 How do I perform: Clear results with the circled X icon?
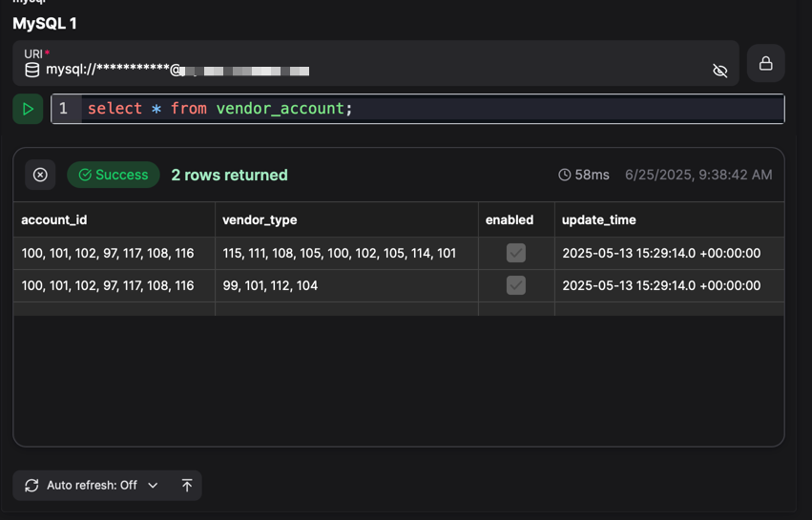click(x=40, y=175)
